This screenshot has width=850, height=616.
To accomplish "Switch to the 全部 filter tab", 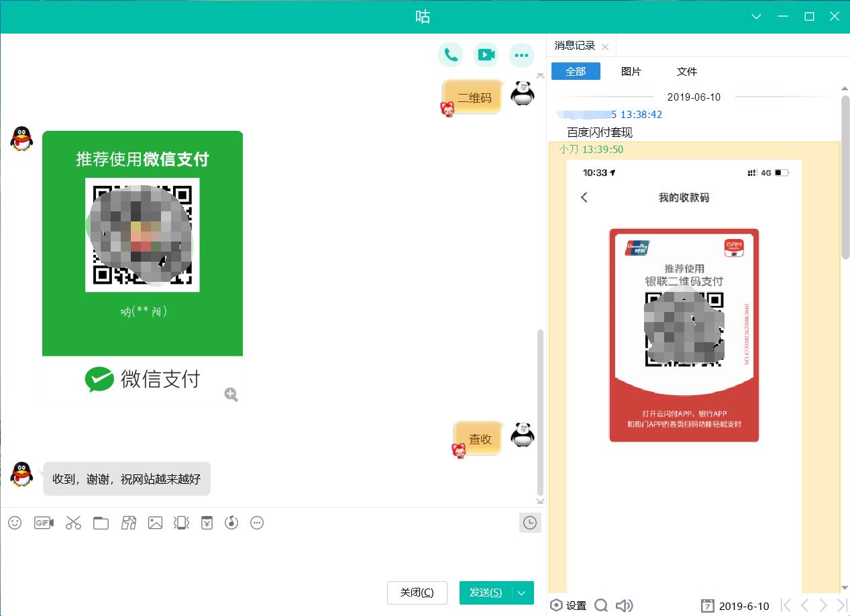I will (x=576, y=71).
